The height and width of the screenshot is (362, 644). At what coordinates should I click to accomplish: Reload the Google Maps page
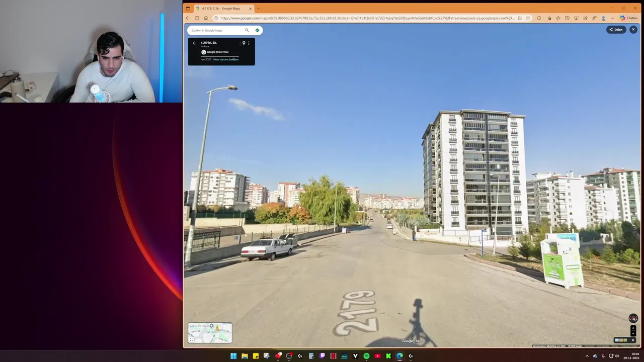[x=197, y=18]
